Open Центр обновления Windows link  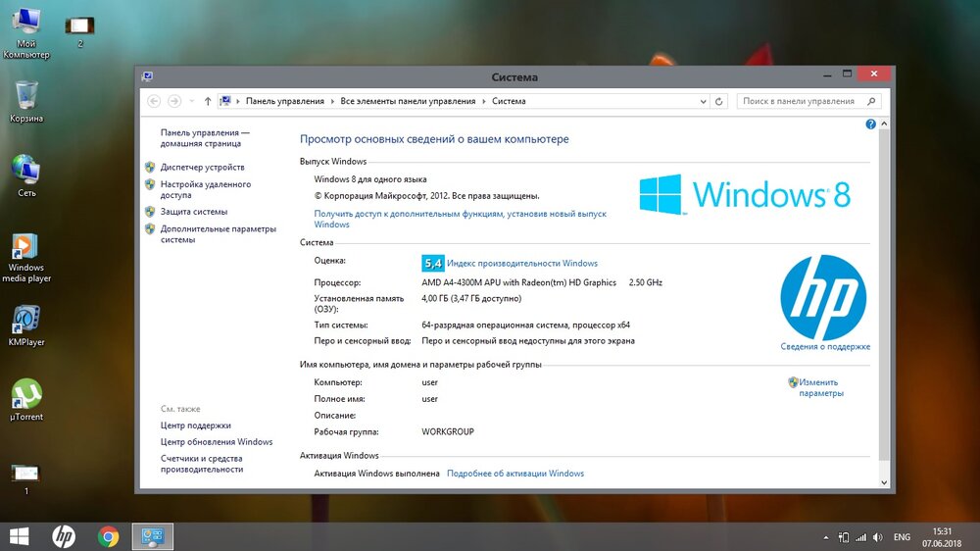(217, 441)
